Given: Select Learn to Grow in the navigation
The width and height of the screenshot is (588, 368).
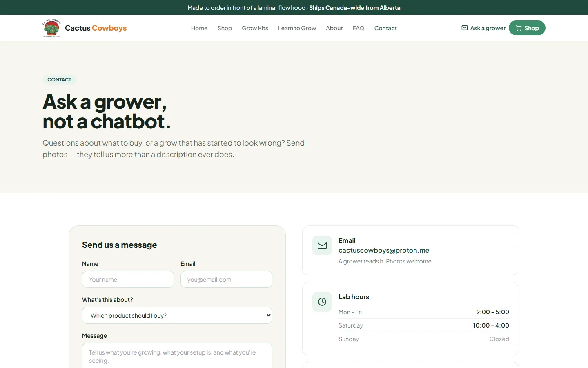Looking at the screenshot, I should click(297, 28).
